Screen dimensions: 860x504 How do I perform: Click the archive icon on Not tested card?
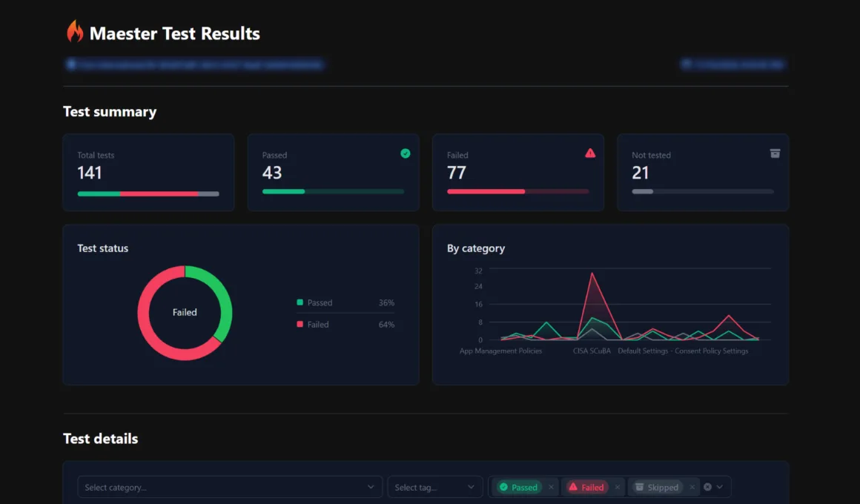pyautogui.click(x=775, y=153)
